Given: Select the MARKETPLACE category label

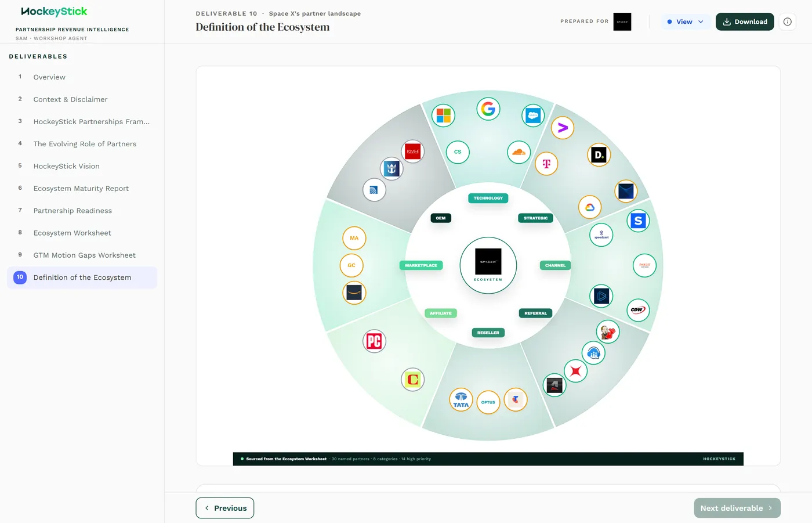Looking at the screenshot, I should (421, 265).
